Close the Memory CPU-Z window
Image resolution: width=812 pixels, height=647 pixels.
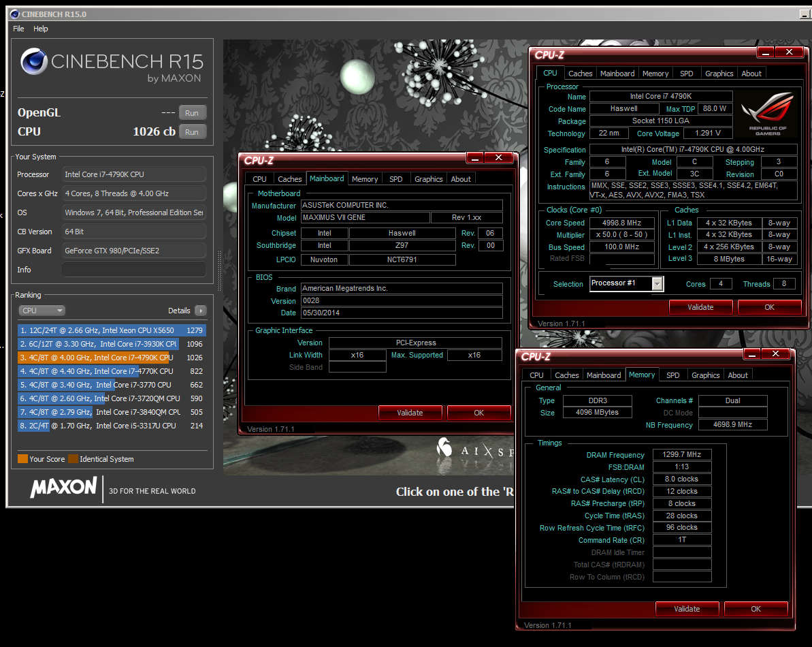776,353
